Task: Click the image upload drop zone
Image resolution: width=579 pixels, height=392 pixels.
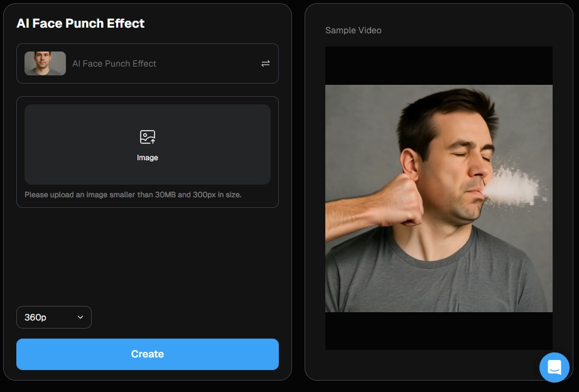Action: (147, 144)
